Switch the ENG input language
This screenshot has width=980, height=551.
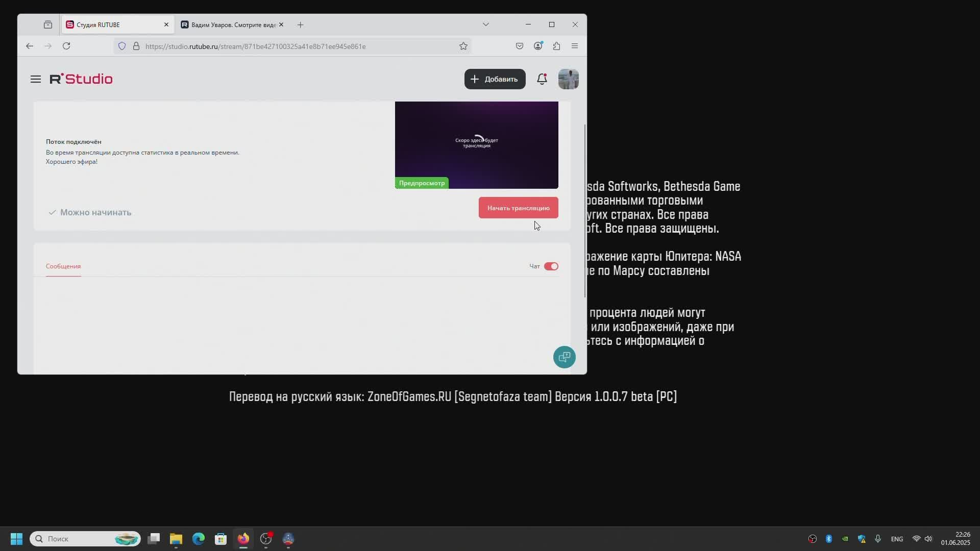897,539
